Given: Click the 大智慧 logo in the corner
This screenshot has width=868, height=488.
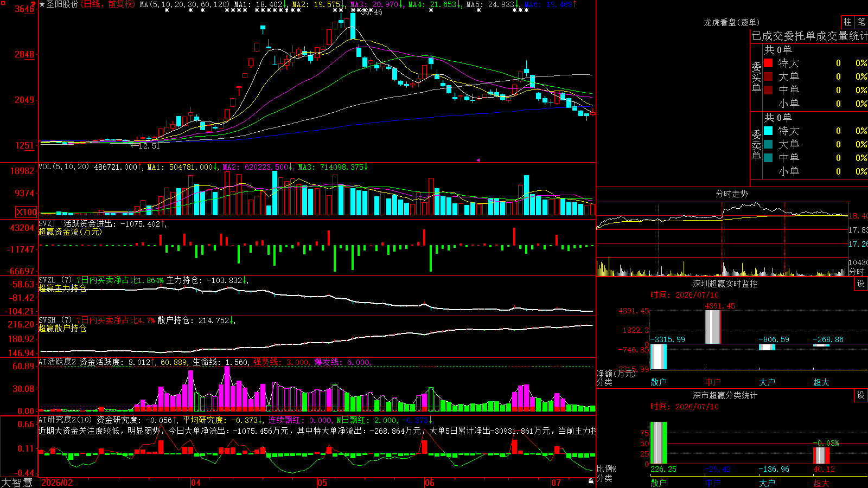Looking at the screenshot, I should 17,483.
